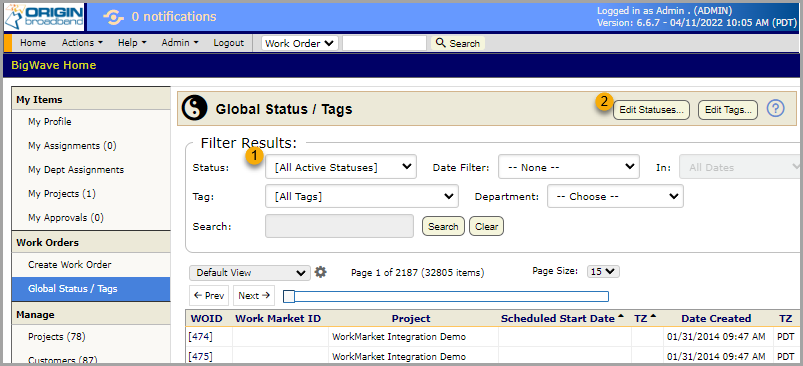Open the Status filter dropdown
Viewport: 803px width, 366px height.
tap(341, 167)
